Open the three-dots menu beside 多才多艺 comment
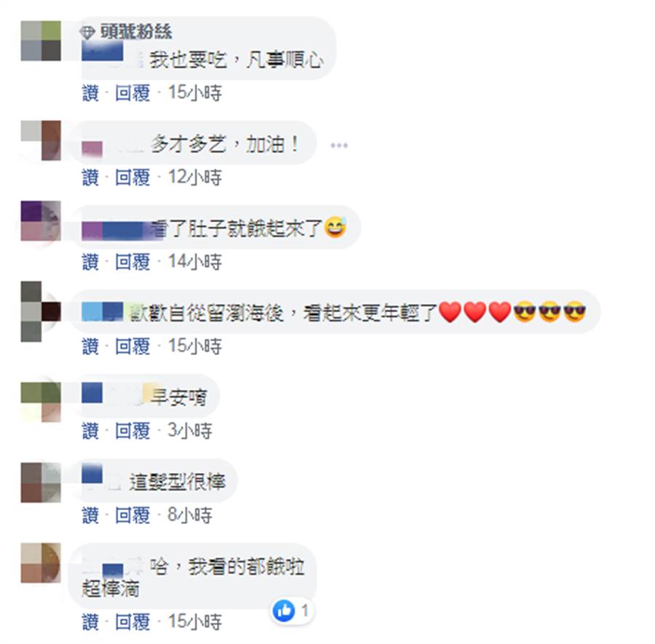Image resolution: width=655 pixels, height=644 pixels. 338,146
